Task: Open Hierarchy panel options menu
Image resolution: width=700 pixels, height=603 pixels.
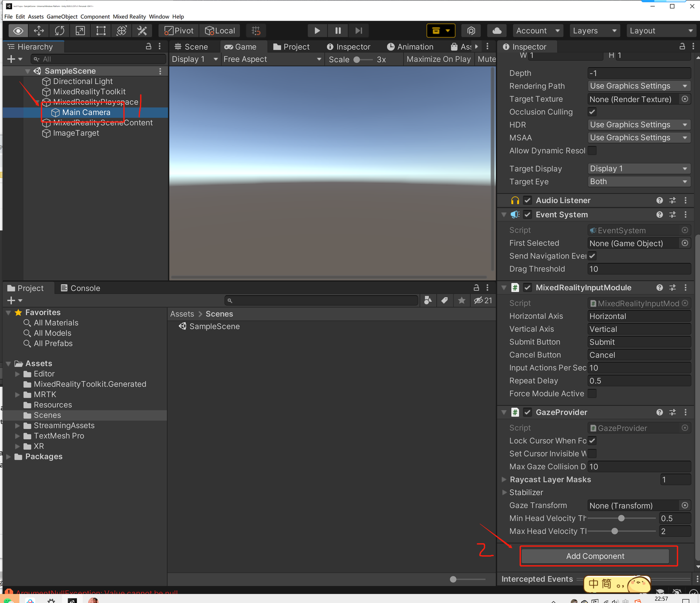Action: click(x=160, y=46)
